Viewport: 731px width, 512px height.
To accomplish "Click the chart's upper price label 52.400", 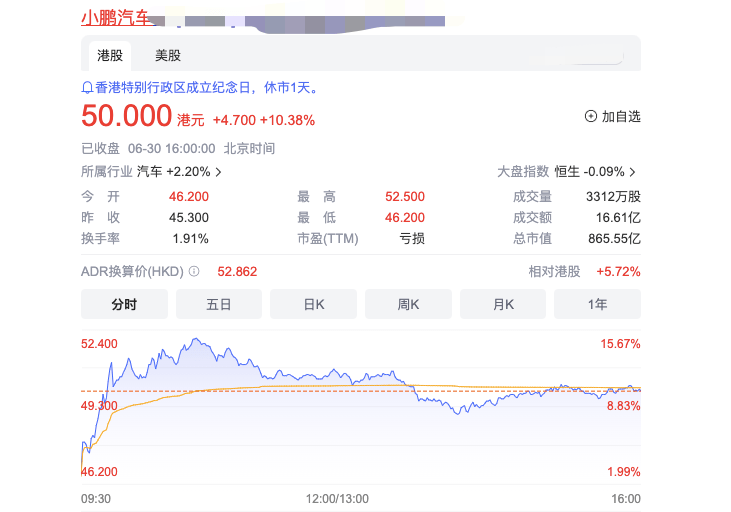I will [99, 344].
